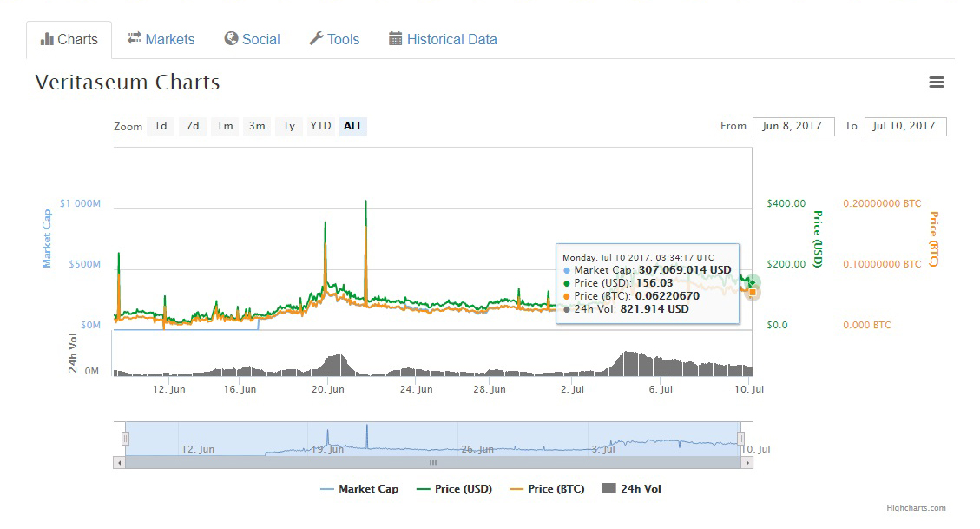Open the Tools tab

pyautogui.click(x=334, y=39)
